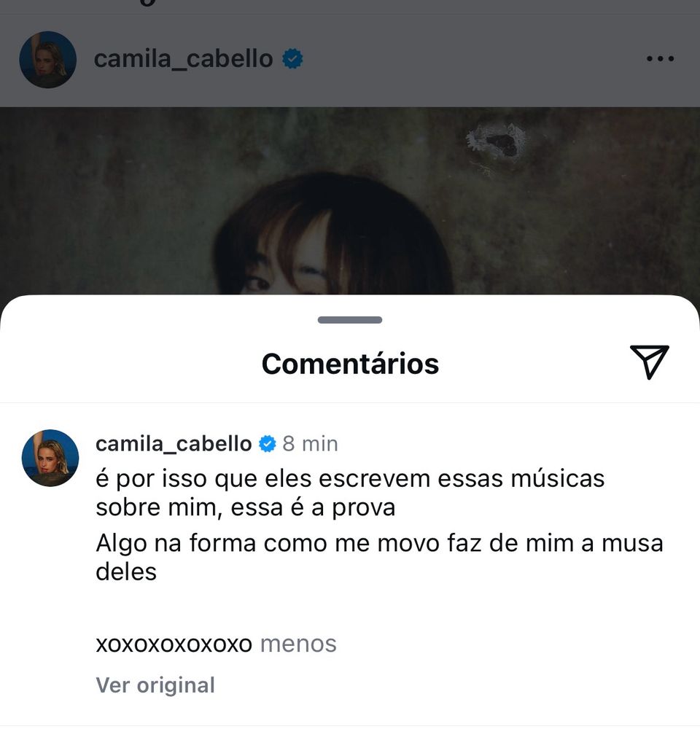Tap the 'Comentários' sheet title
This screenshot has height=729, width=700.
pos(350,364)
